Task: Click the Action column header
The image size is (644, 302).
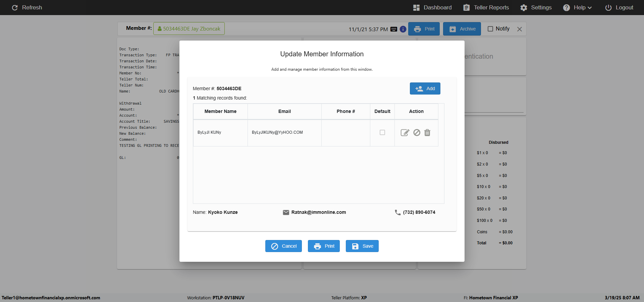Action: (x=416, y=111)
